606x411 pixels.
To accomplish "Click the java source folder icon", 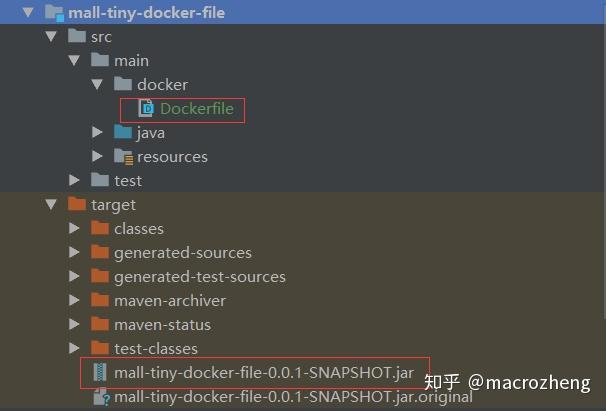I will [x=123, y=132].
